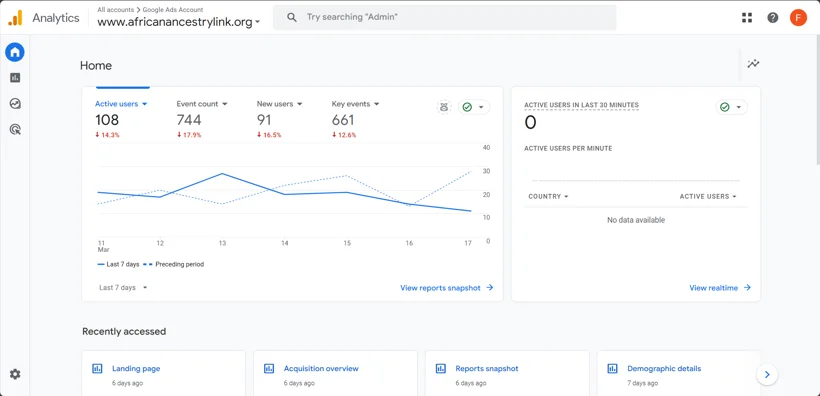This screenshot has width=820, height=396.
Task: Open data quality dropdown on chart card
Action: pos(474,107)
